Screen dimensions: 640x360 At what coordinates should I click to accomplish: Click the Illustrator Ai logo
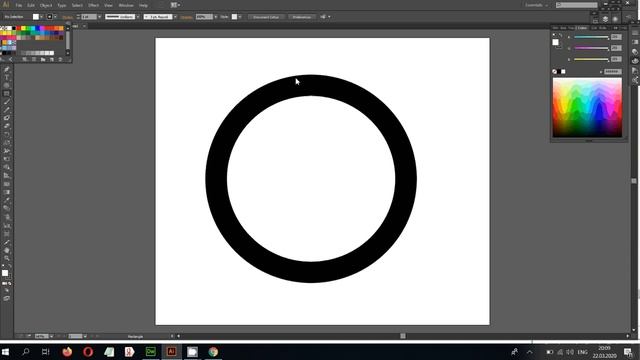pyautogui.click(x=6, y=5)
